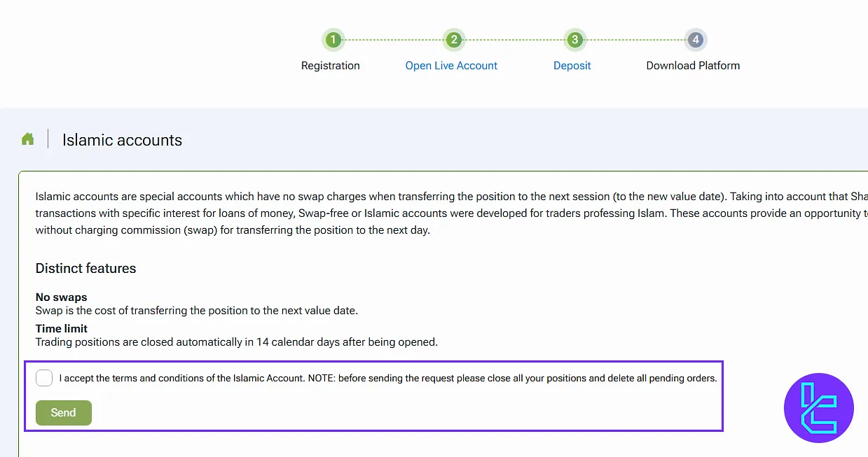This screenshot has height=457, width=868.
Task: Tick the Islamic Account terms checkbox
Action: click(44, 378)
